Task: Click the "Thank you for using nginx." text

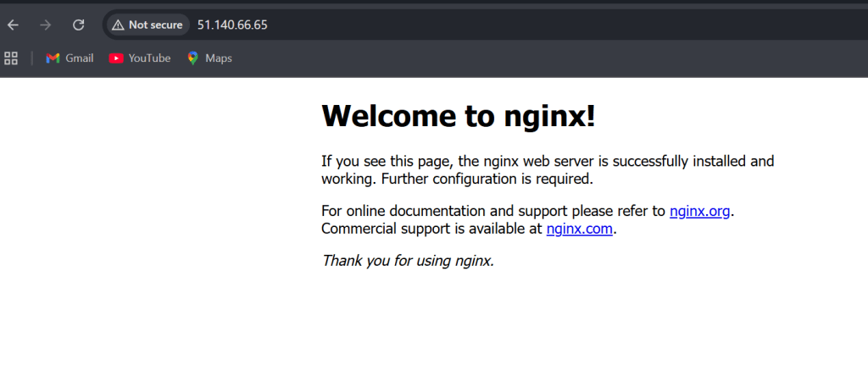Action: [408, 260]
